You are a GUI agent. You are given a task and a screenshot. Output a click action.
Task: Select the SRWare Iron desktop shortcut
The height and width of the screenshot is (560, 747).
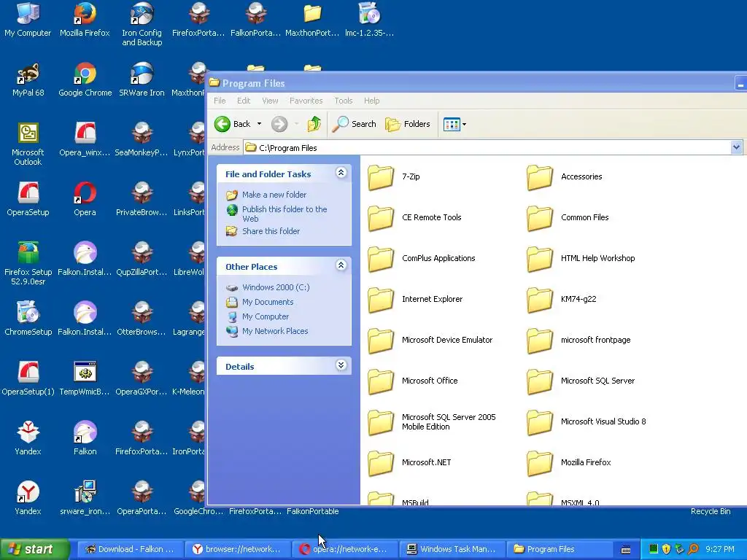(x=142, y=79)
